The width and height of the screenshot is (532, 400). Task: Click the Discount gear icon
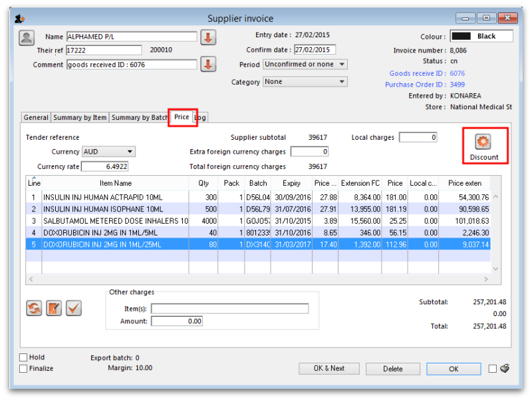(483, 141)
